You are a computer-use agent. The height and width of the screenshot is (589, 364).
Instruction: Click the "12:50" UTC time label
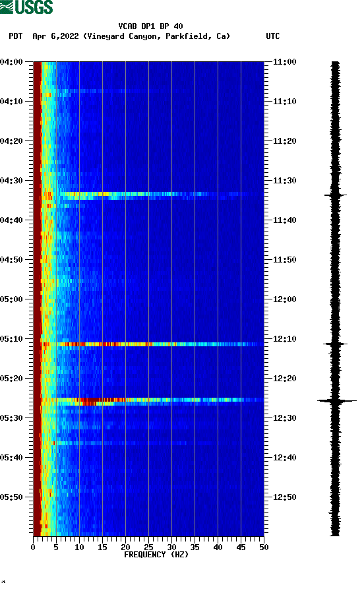(x=285, y=497)
